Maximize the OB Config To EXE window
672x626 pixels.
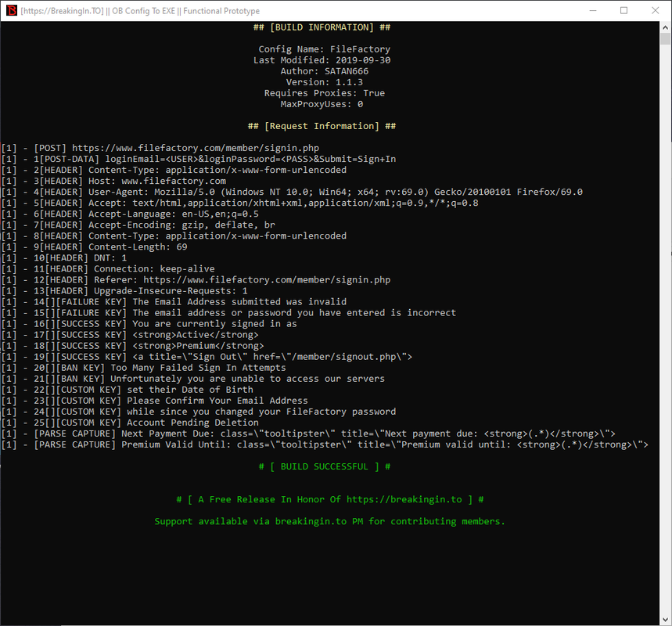(624, 10)
